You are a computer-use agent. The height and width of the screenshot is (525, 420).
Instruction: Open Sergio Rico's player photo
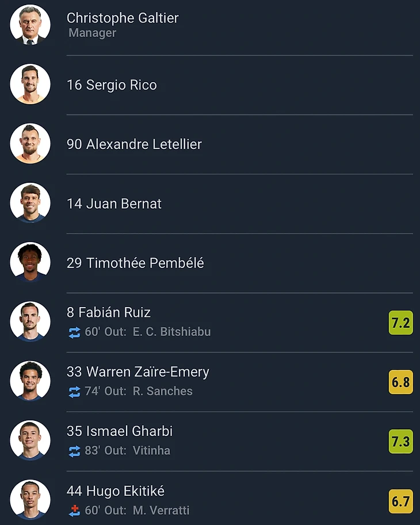pos(30,84)
